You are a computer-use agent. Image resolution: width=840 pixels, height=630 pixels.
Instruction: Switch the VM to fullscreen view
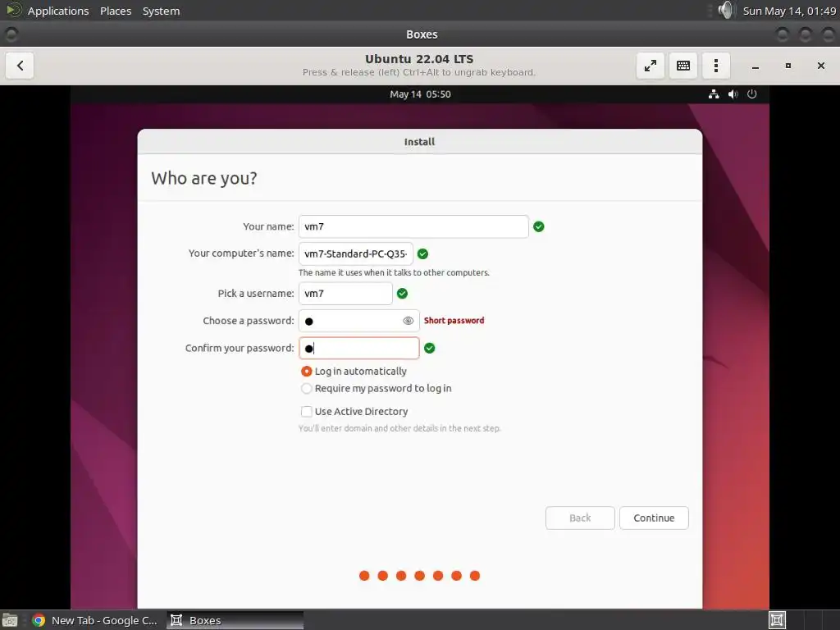(651, 66)
